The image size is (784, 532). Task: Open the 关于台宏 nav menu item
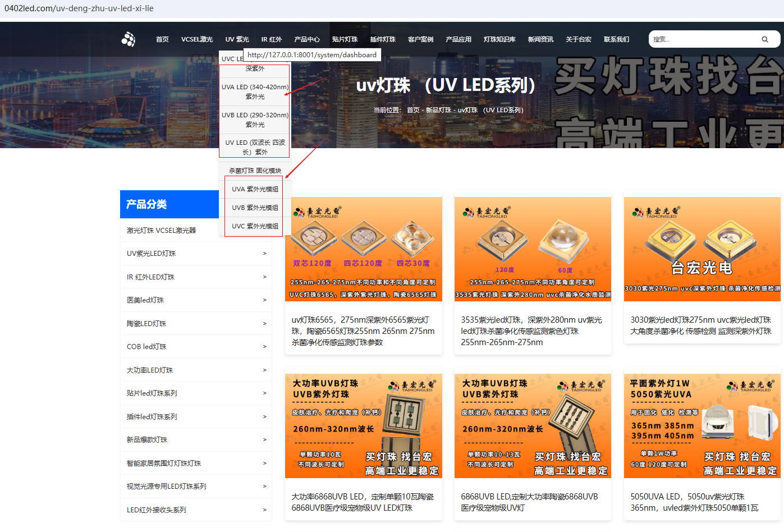pos(579,39)
